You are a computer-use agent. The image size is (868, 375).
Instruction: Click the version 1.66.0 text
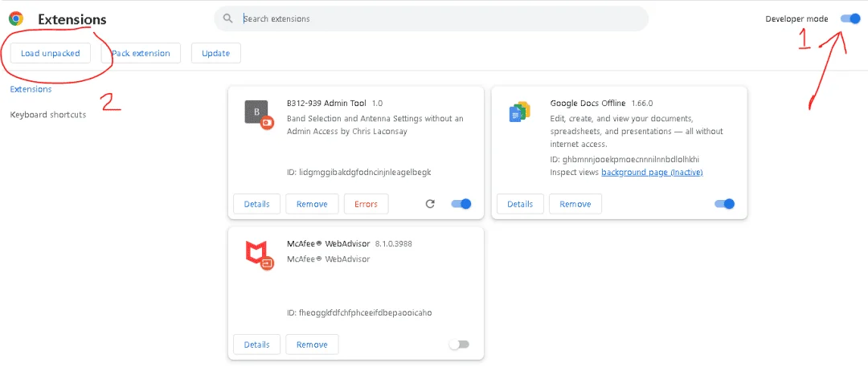click(x=642, y=103)
